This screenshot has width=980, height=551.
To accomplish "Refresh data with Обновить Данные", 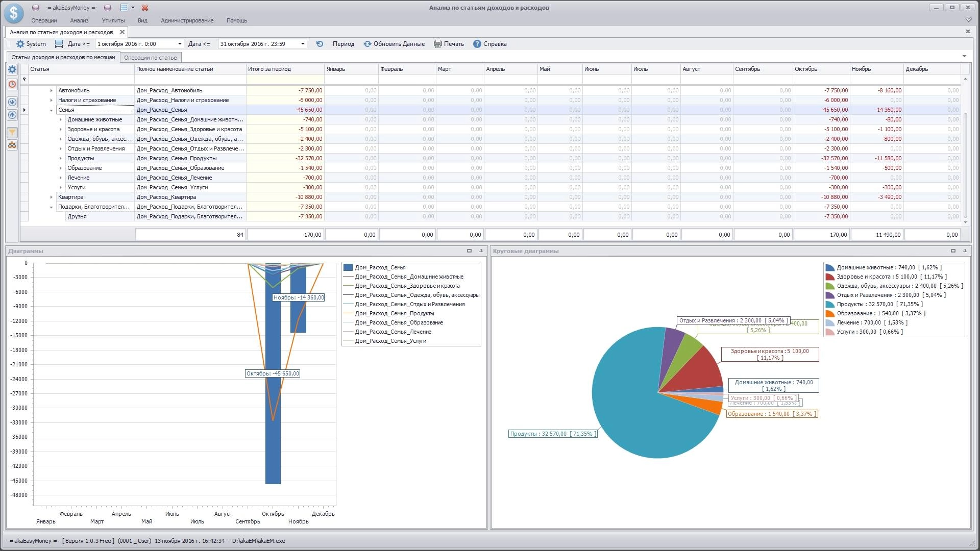I will pyautogui.click(x=394, y=44).
